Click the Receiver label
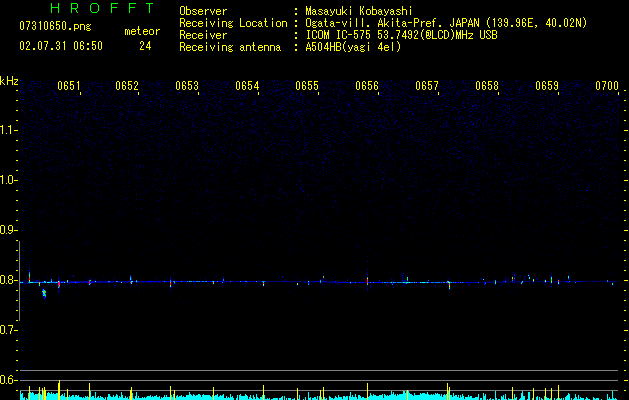This screenshot has height=400, width=629. (203, 35)
